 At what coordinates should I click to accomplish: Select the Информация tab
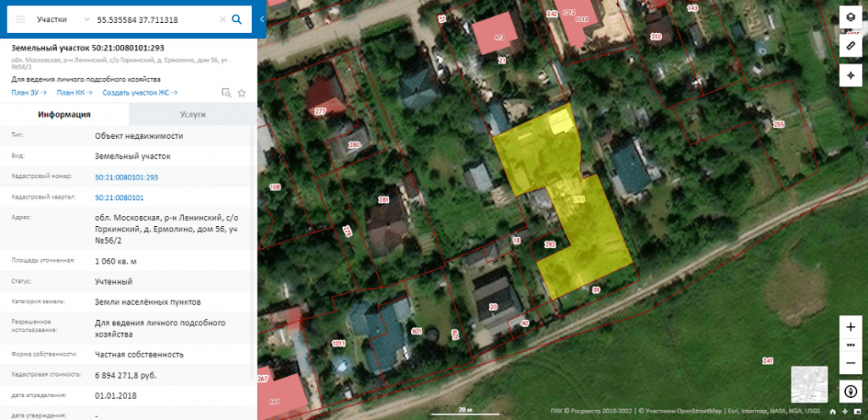(x=64, y=114)
